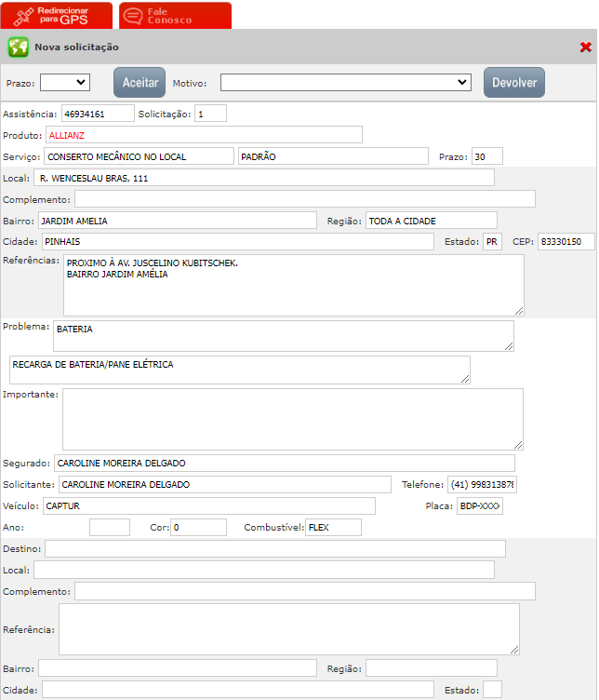The height and width of the screenshot is (700, 599).
Task: Click the Região field TODA A CIDADE
Action: pyautogui.click(x=432, y=221)
